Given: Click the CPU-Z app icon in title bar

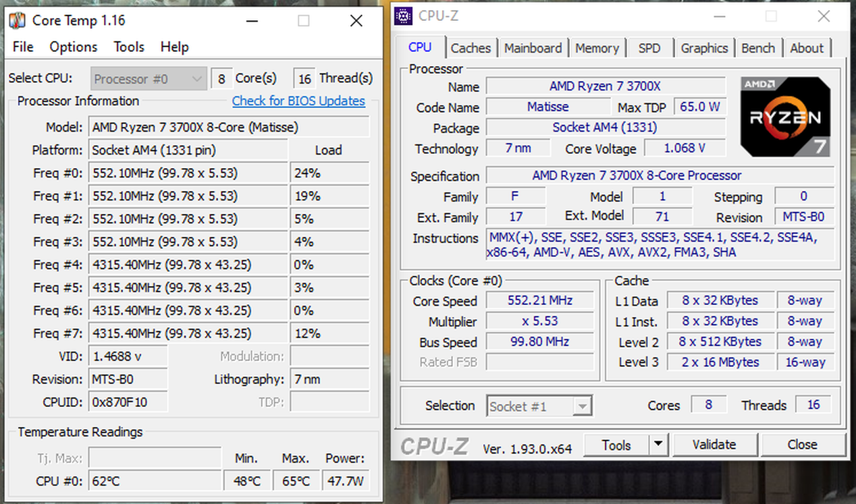Looking at the screenshot, I should click(x=404, y=16).
